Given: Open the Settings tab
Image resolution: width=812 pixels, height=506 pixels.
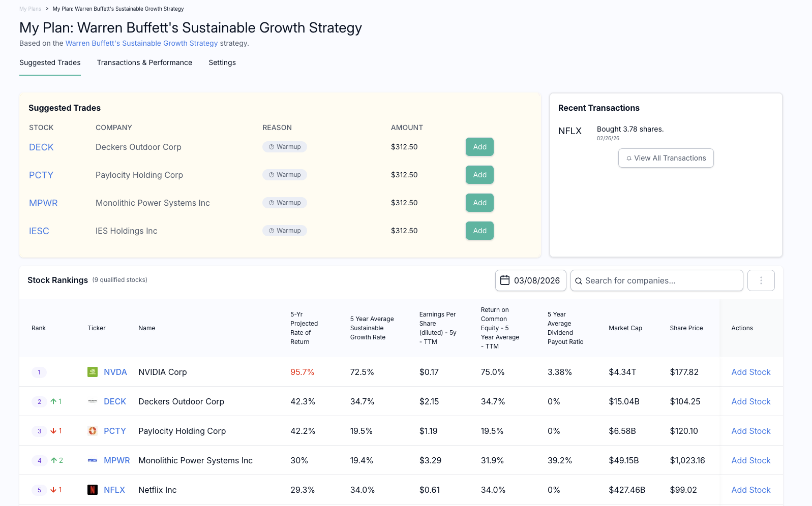Looking at the screenshot, I should point(222,62).
